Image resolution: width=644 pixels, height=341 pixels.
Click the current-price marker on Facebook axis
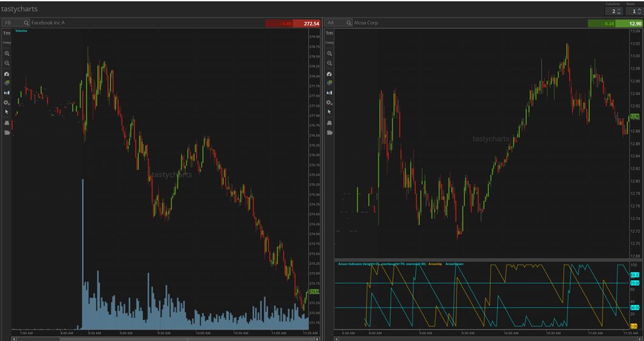coord(314,292)
